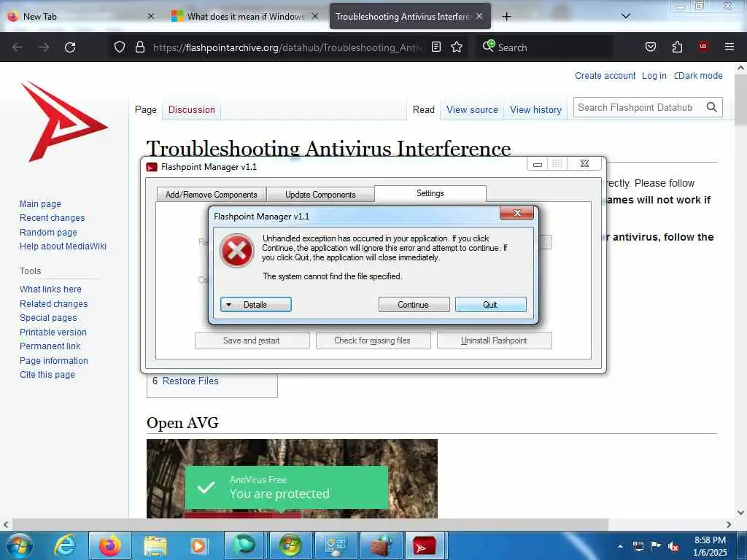Image resolution: width=747 pixels, height=560 pixels.
Task: Open the Firefox hamburger menu
Action: (729, 47)
